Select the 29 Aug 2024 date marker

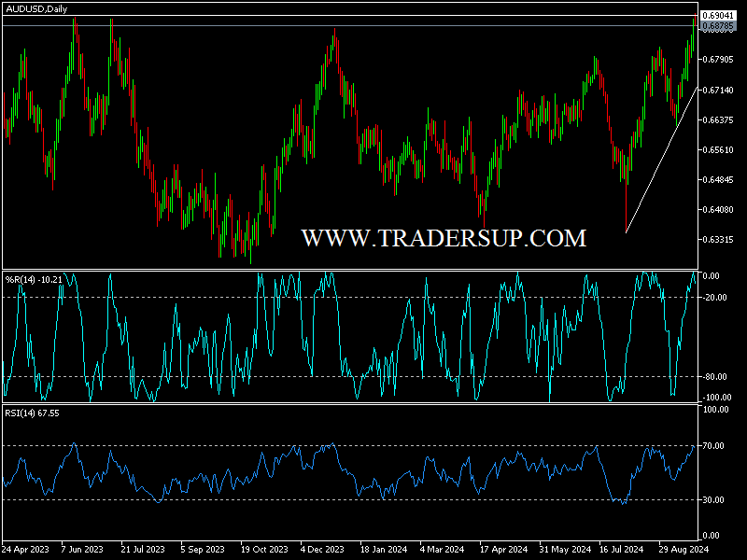pyautogui.click(x=683, y=550)
